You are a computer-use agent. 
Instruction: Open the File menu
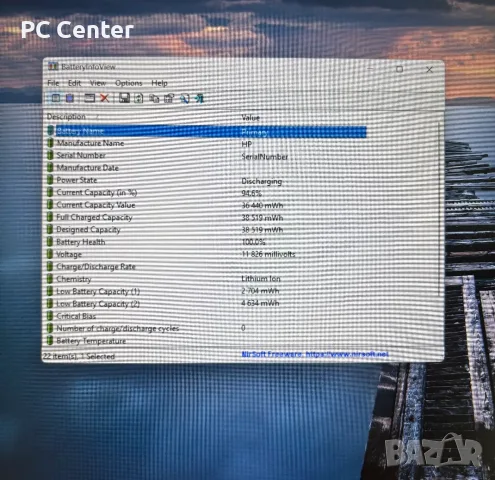[53, 83]
